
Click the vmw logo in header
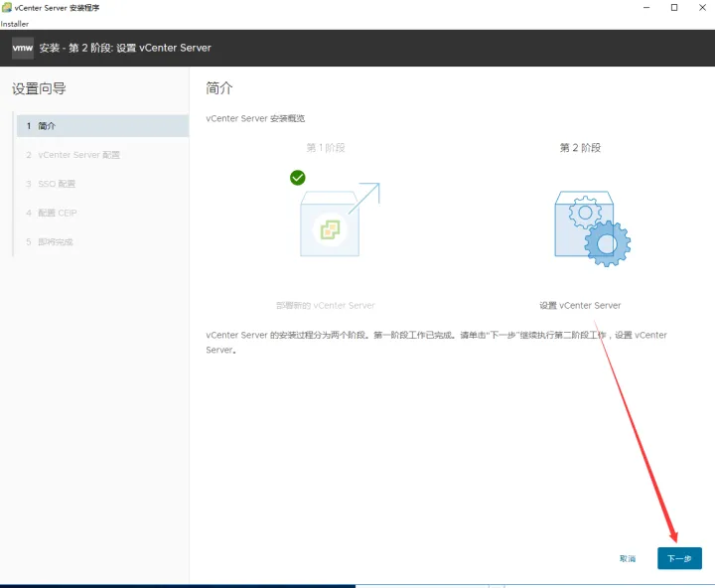(22, 48)
